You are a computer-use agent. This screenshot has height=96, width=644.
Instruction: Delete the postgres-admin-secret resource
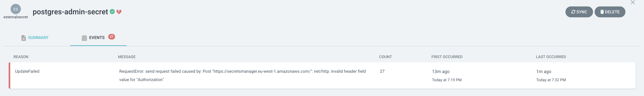tap(610, 12)
